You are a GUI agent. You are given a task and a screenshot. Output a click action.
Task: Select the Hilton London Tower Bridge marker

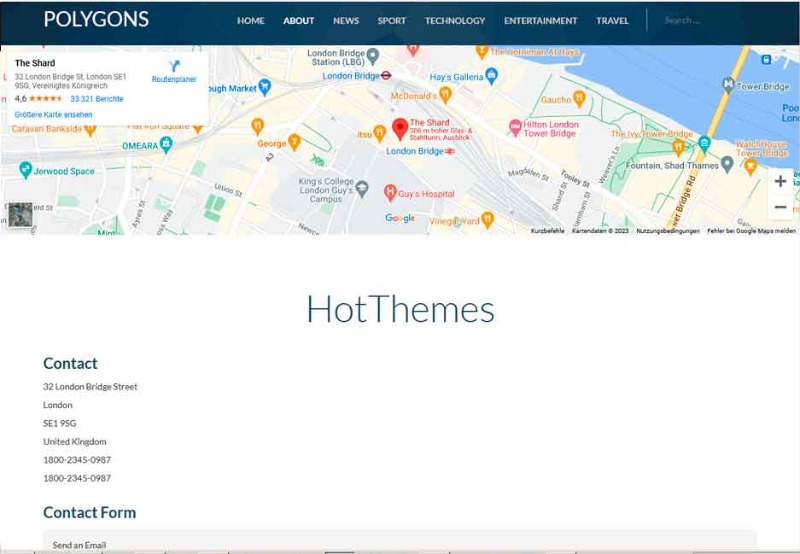click(x=515, y=128)
